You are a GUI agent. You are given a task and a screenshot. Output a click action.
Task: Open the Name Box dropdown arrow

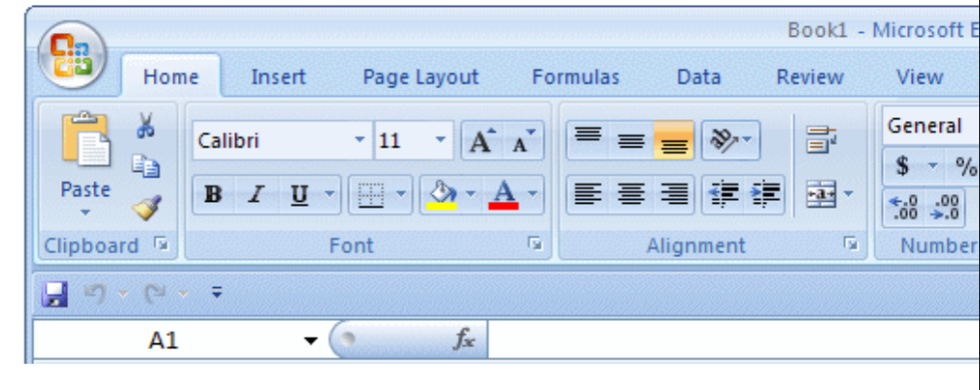click(x=310, y=341)
